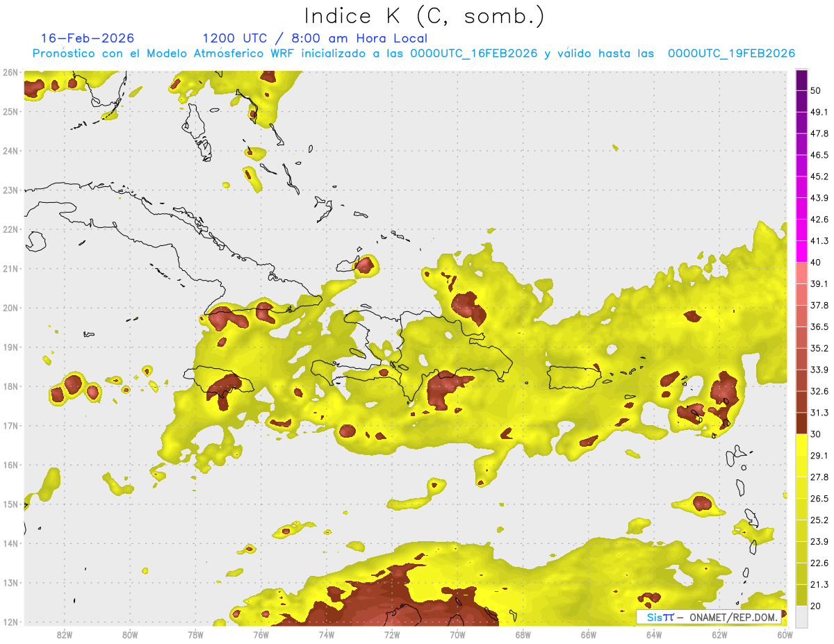Click the colorbar value 30

(x=816, y=434)
